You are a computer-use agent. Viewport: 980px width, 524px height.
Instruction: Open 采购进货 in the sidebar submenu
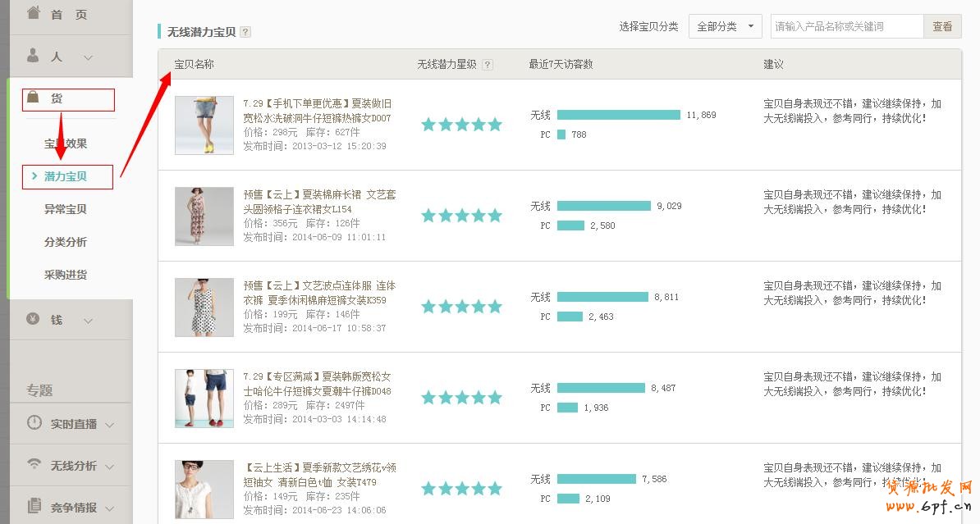click(x=66, y=275)
